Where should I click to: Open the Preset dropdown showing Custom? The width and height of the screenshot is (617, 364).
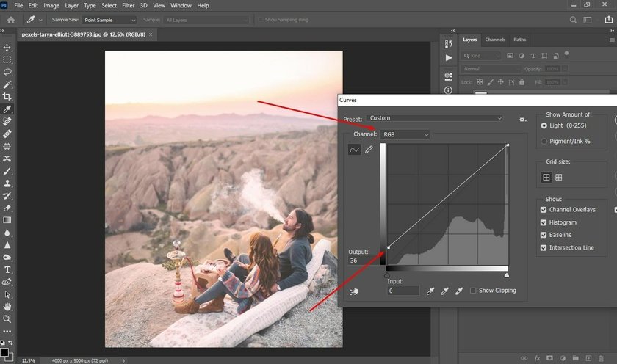435,118
